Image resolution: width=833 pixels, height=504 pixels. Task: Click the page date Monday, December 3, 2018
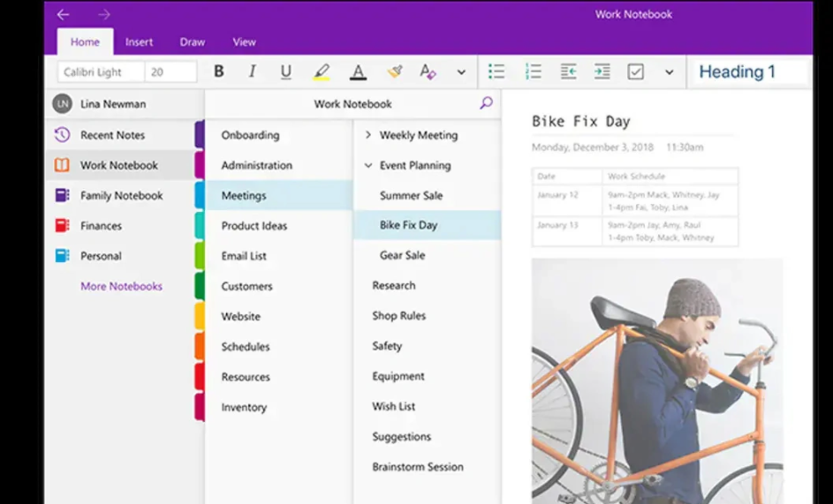pyautogui.click(x=593, y=147)
